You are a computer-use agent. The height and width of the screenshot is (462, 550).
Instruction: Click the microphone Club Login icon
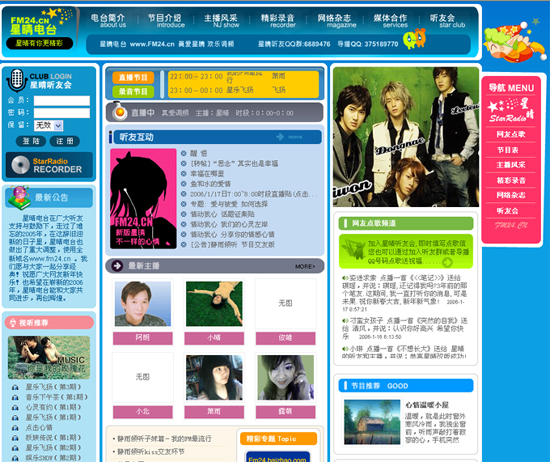click(x=16, y=80)
